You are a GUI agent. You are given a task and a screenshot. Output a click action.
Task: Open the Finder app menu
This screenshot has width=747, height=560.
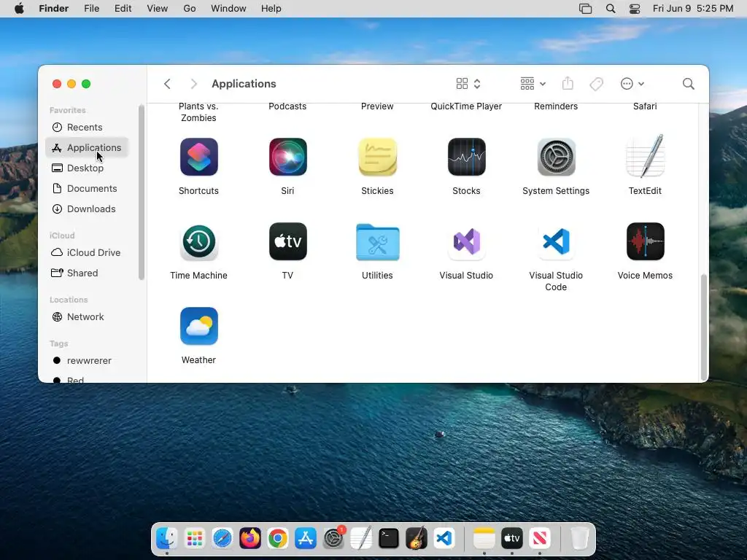pos(54,9)
